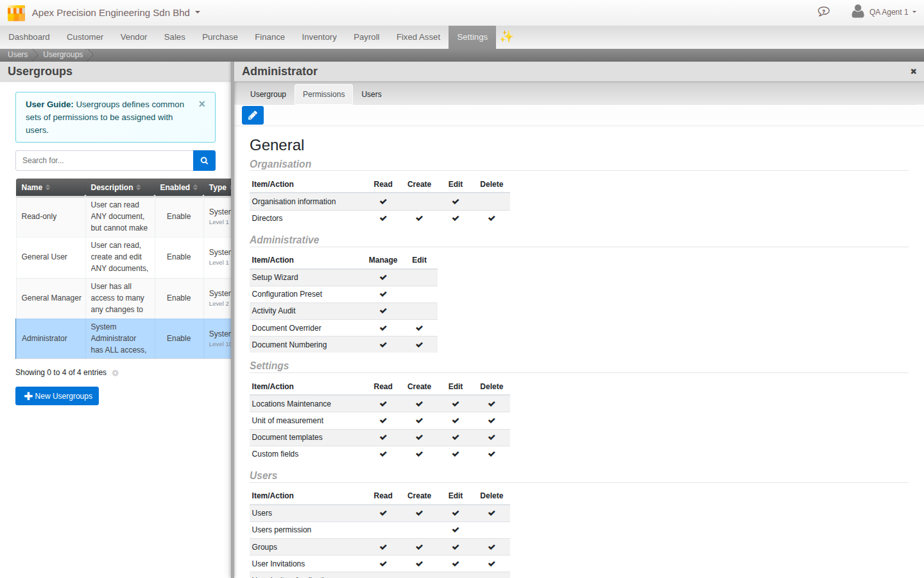The height and width of the screenshot is (578, 924).
Task: Close the Administrator panel
Action: [x=913, y=71]
